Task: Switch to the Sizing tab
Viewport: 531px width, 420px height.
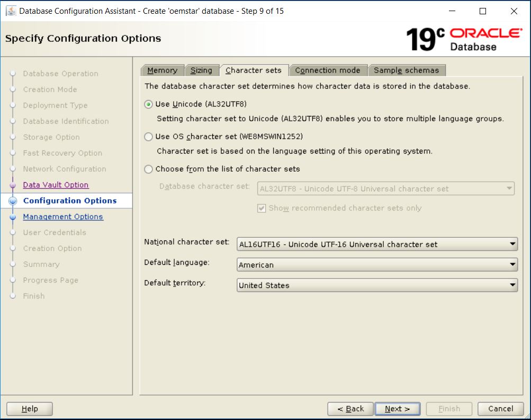Action: coord(201,70)
